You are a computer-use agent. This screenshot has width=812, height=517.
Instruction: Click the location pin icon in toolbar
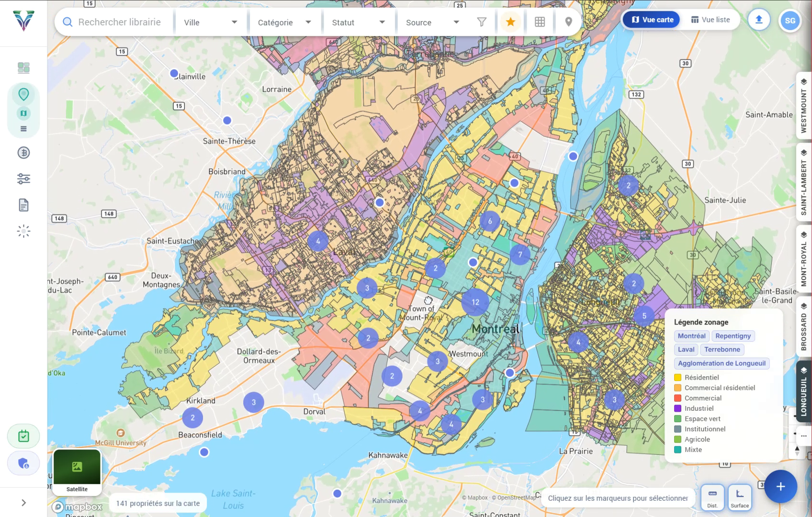(568, 22)
